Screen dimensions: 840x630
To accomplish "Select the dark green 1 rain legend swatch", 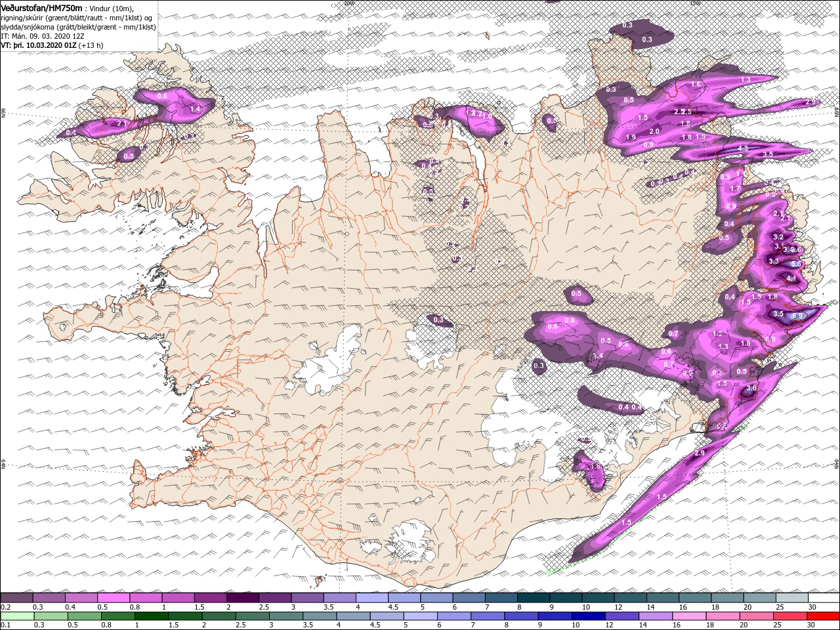I will pyautogui.click(x=152, y=616).
